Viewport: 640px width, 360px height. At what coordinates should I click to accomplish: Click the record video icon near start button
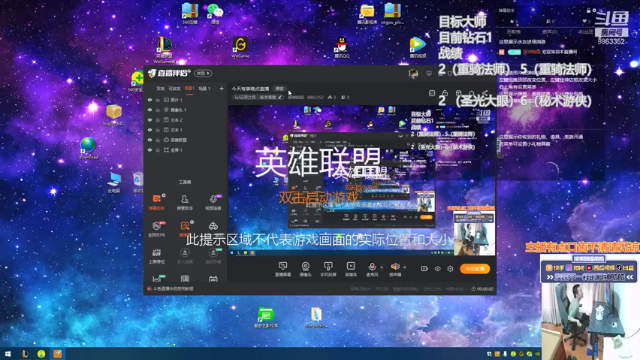tap(424, 269)
